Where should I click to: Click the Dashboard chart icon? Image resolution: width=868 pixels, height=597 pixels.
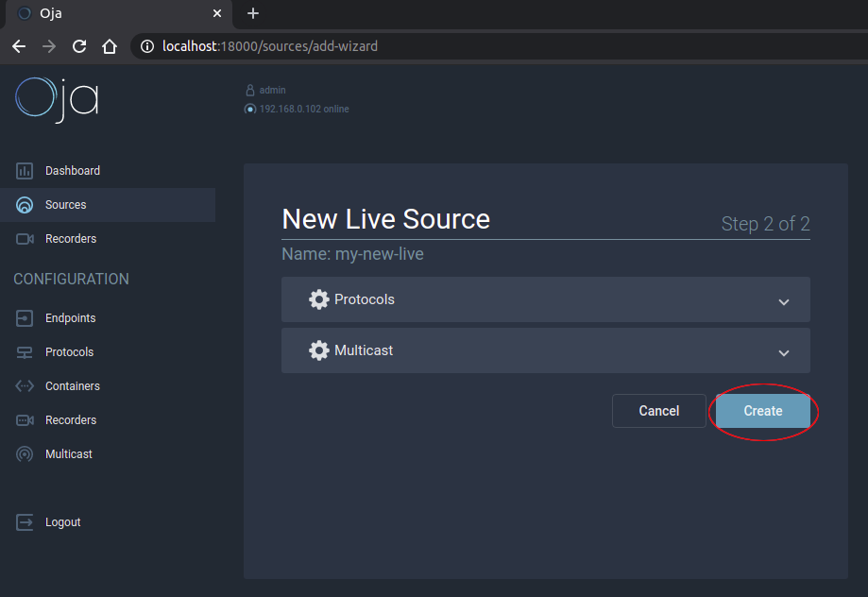click(25, 171)
